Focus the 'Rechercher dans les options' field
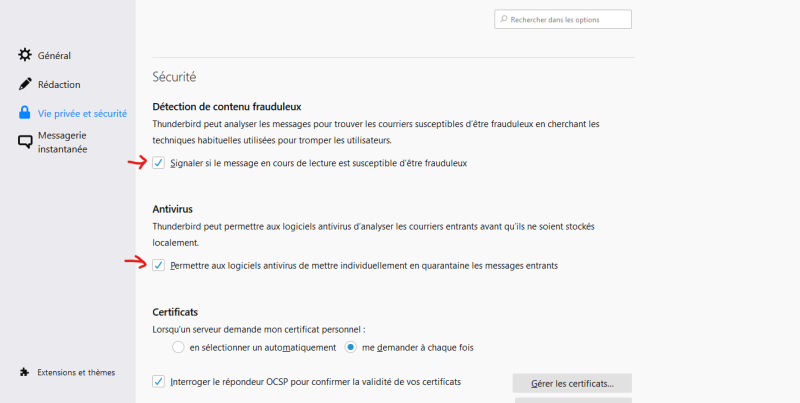 (x=563, y=19)
